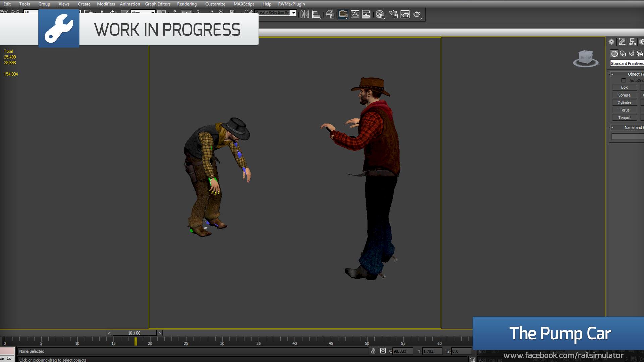Switch to the Modify panel tab
The width and height of the screenshot is (644, 362).
point(622,42)
